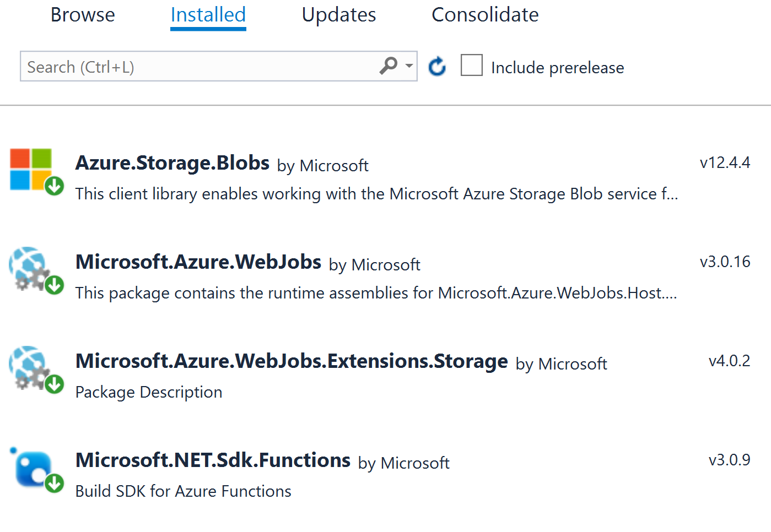Open the Consolidate tab
771x532 pixels.
[485, 15]
